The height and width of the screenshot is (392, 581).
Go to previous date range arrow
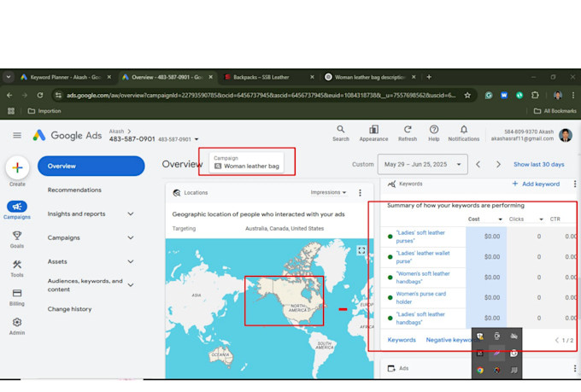(x=478, y=164)
